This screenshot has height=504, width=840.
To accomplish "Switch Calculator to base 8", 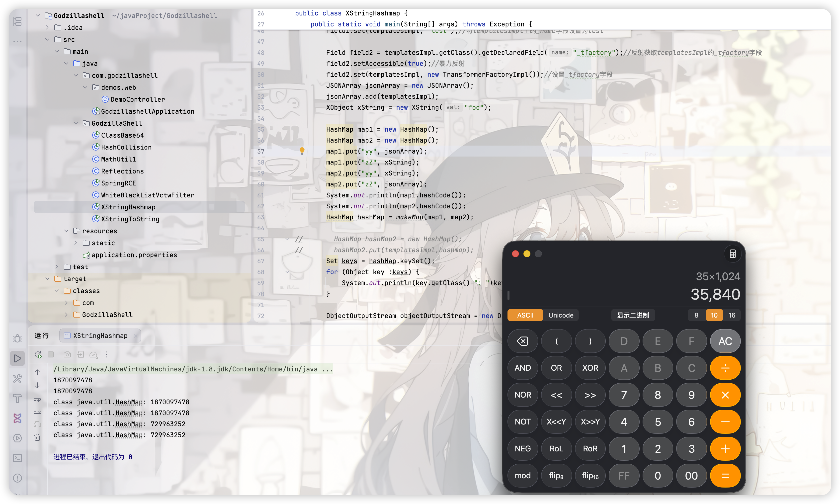I will [696, 315].
